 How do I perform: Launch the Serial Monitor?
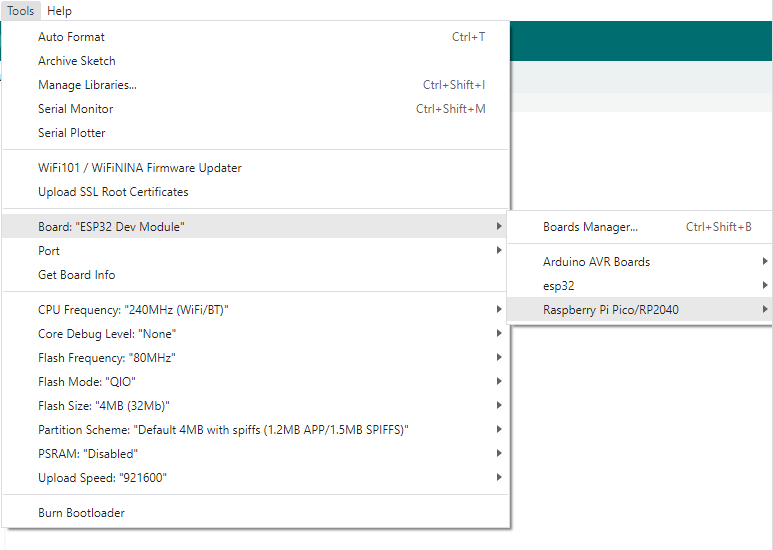(75, 109)
